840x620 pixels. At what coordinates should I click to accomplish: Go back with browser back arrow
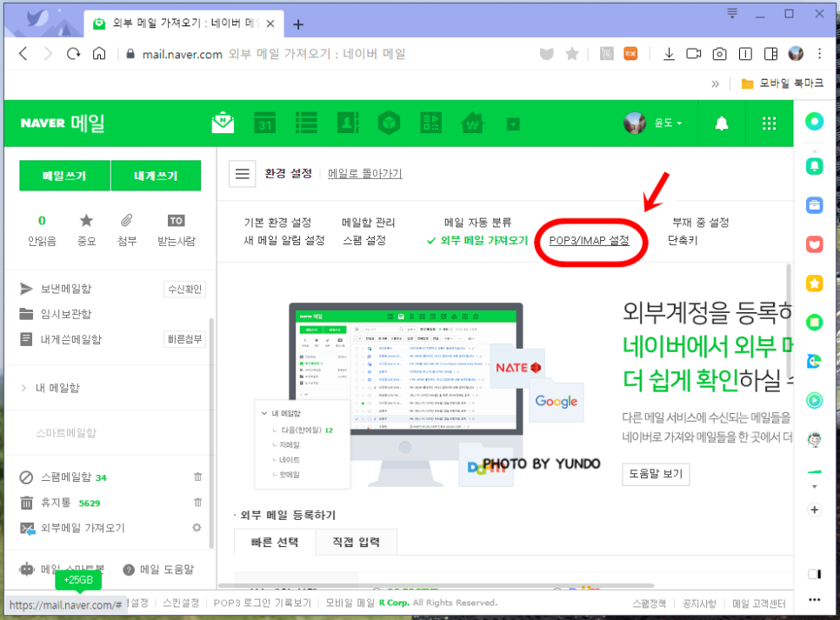click(x=23, y=54)
